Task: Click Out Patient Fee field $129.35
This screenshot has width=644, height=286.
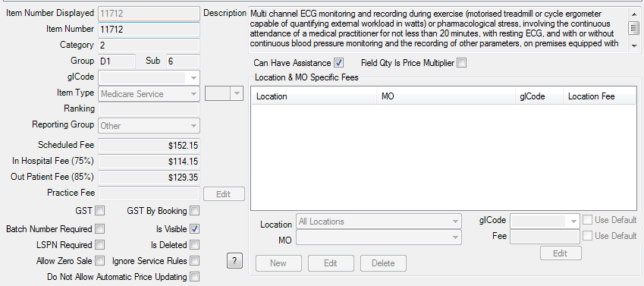Action: tap(149, 178)
